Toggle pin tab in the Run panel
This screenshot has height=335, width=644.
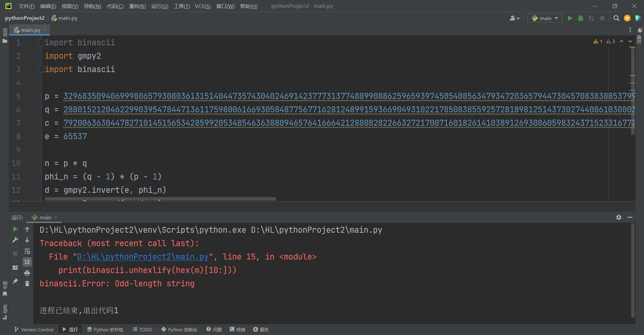[15, 281]
